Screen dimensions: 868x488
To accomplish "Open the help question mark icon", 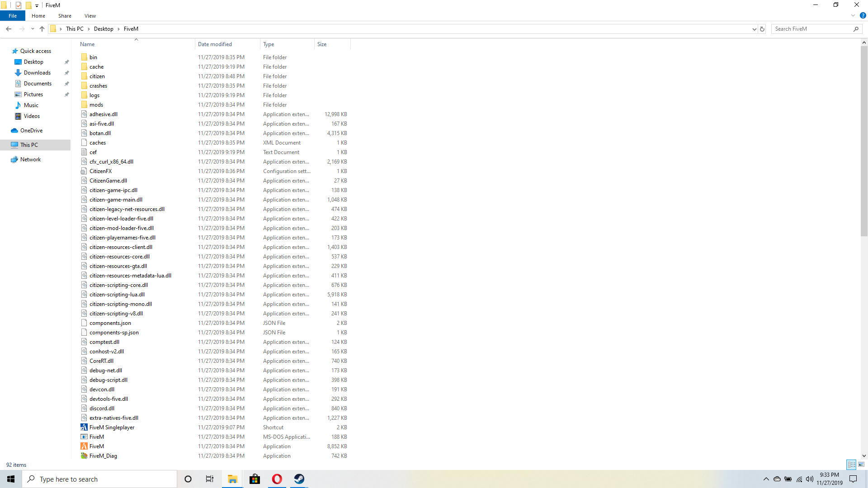I will tap(863, 15).
